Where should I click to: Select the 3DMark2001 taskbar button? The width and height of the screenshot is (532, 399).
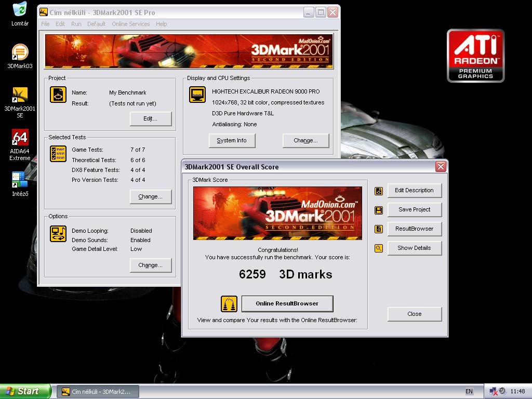(98, 392)
